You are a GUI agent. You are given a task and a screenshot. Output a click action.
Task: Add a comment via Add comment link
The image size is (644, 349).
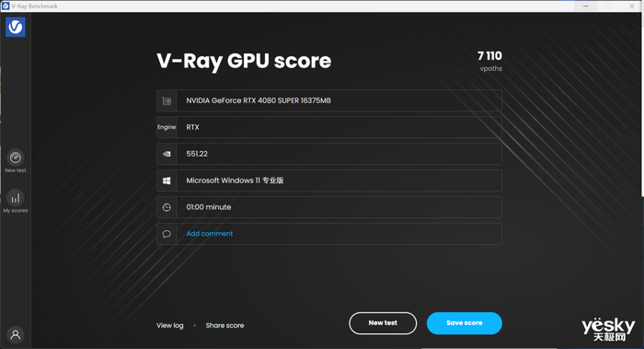[x=210, y=234]
